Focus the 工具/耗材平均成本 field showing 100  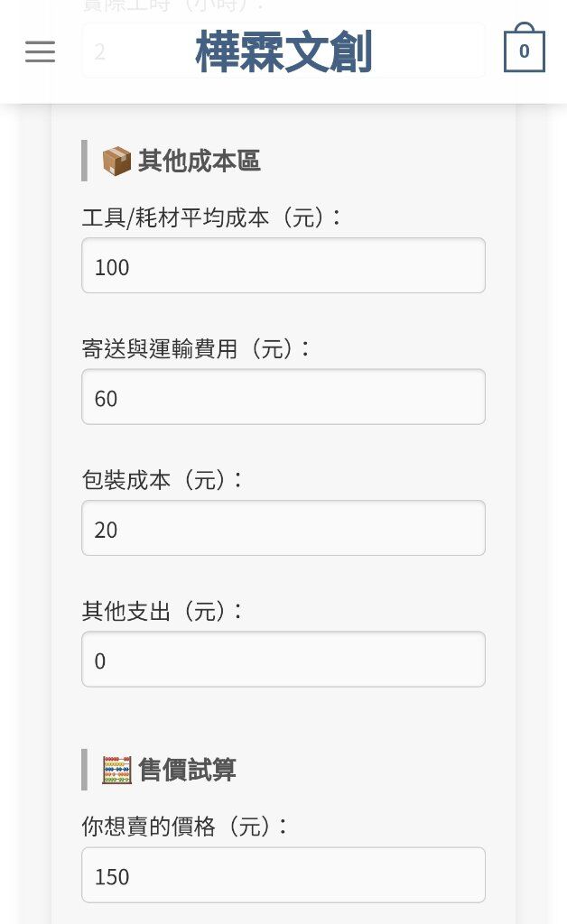283,265
